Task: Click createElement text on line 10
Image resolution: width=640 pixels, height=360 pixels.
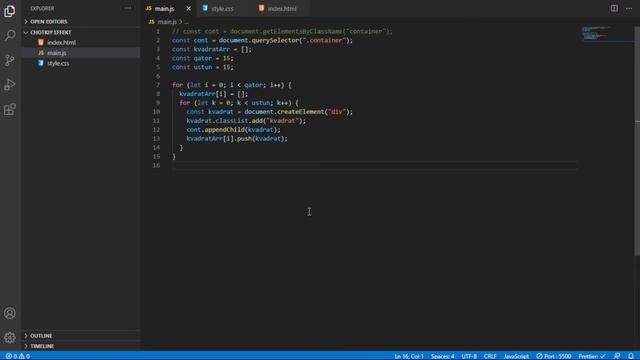Action: click(300, 112)
